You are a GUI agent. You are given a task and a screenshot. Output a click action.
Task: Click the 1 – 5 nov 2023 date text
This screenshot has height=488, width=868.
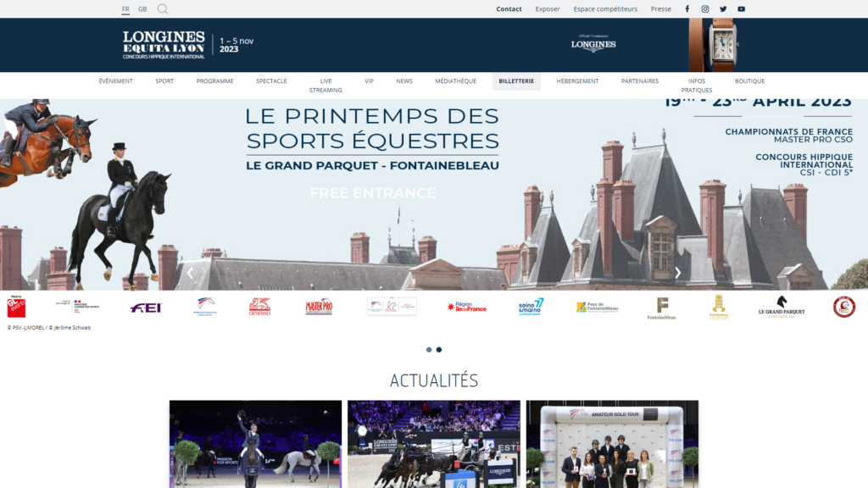pyautogui.click(x=236, y=45)
